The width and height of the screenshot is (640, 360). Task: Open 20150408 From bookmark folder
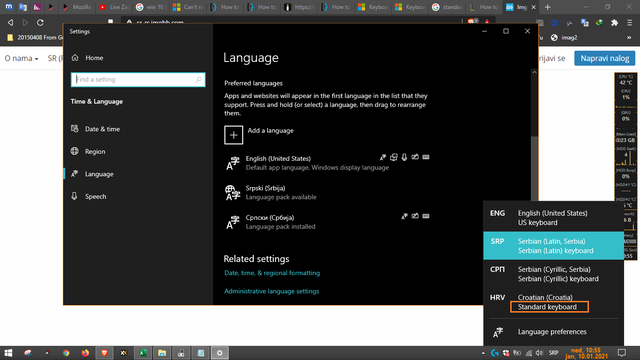point(35,38)
